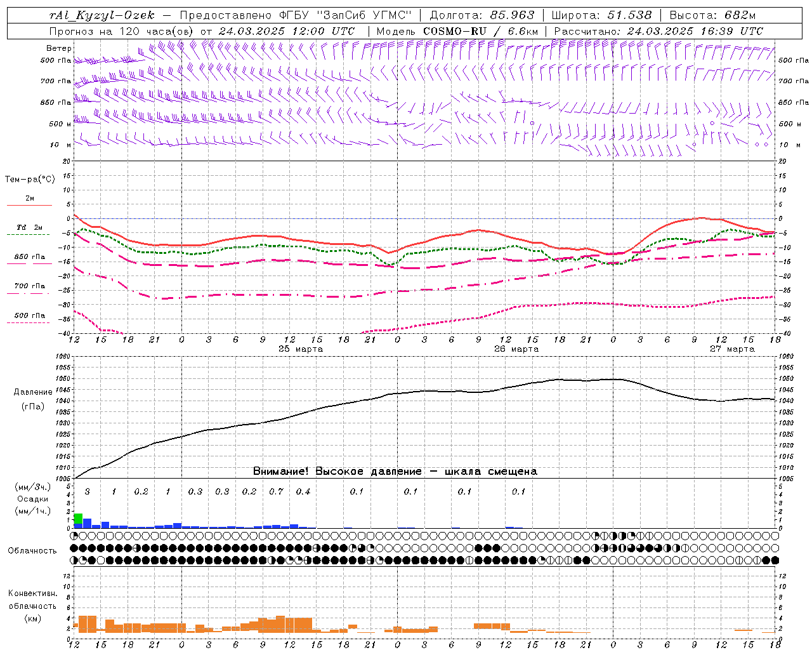The image size is (812, 650).
Task: Click the Высота: 682м value
Action: pyautogui.click(x=713, y=15)
